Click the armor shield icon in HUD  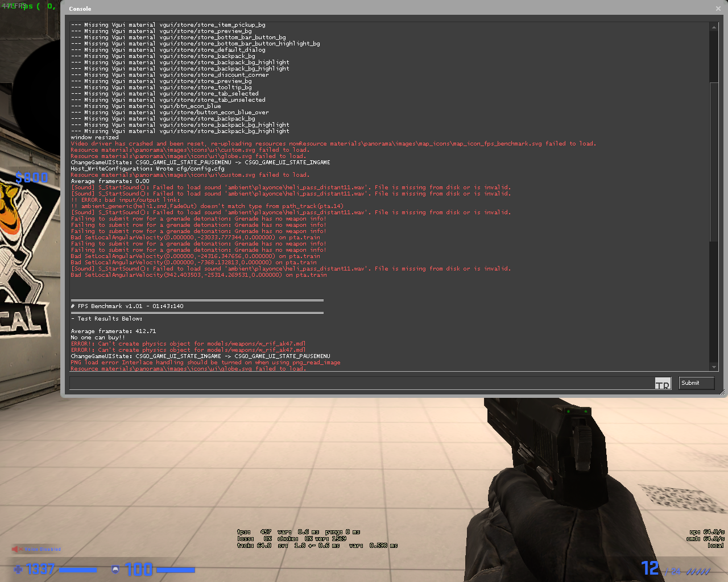click(x=115, y=569)
